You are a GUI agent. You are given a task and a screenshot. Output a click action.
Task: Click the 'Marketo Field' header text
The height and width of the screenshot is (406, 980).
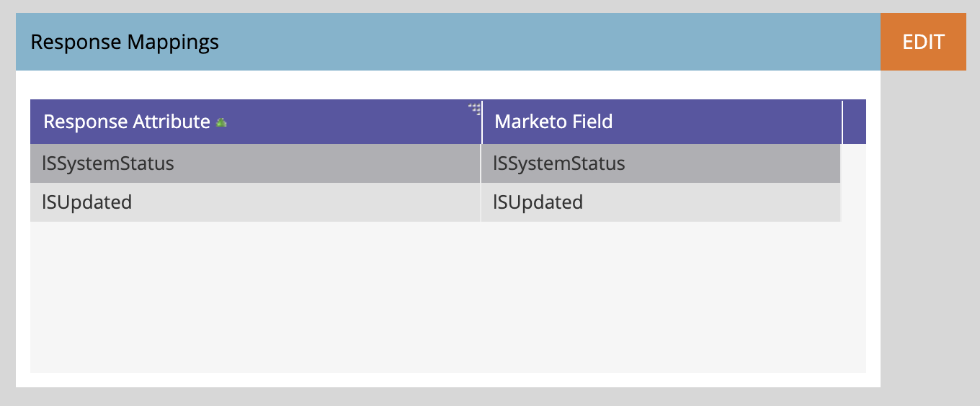pyautogui.click(x=553, y=122)
